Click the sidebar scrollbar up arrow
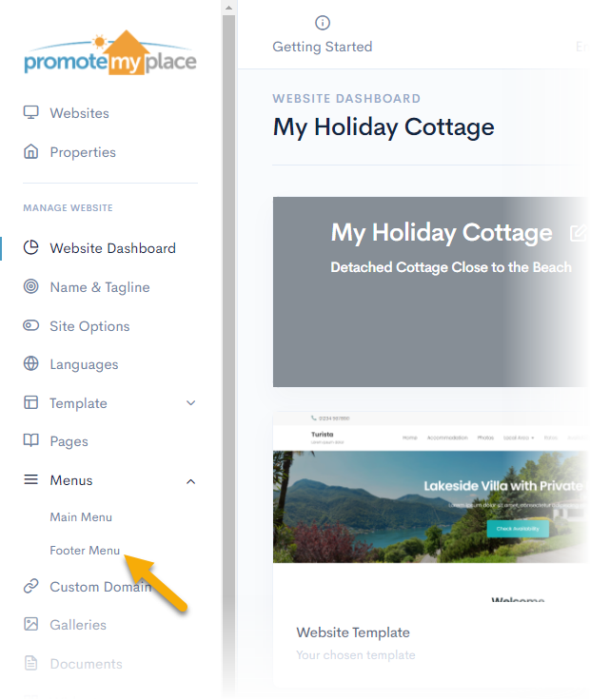Image resolution: width=590 pixels, height=700 pixels. (x=228, y=8)
